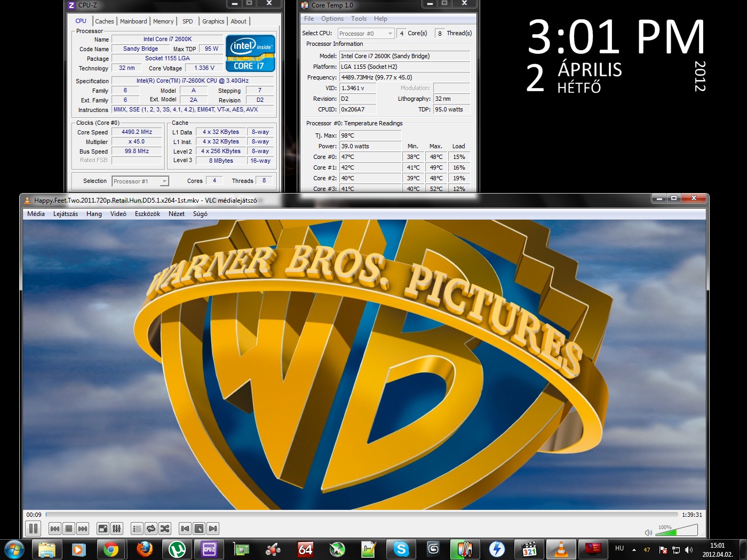Switch to CPU-Z Memory tab
The image size is (747, 560).
point(163,21)
